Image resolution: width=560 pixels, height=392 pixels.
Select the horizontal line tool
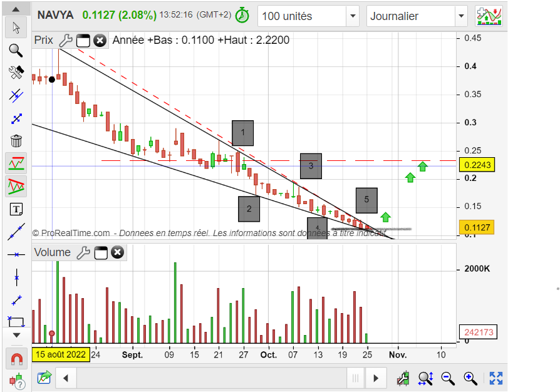click(16, 255)
